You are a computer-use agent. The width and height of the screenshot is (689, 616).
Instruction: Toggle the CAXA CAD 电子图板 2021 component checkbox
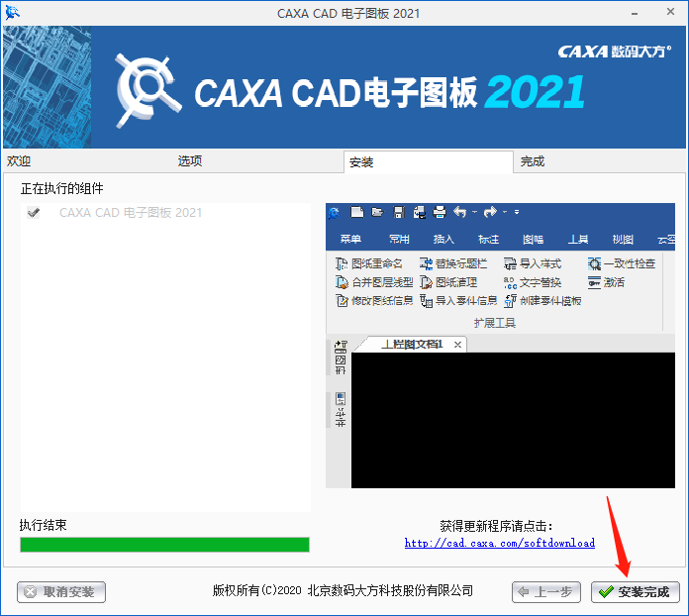pyautogui.click(x=33, y=213)
